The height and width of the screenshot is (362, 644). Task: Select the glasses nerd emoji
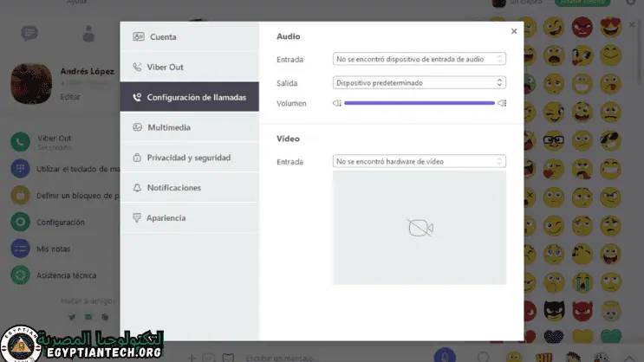tap(554, 140)
